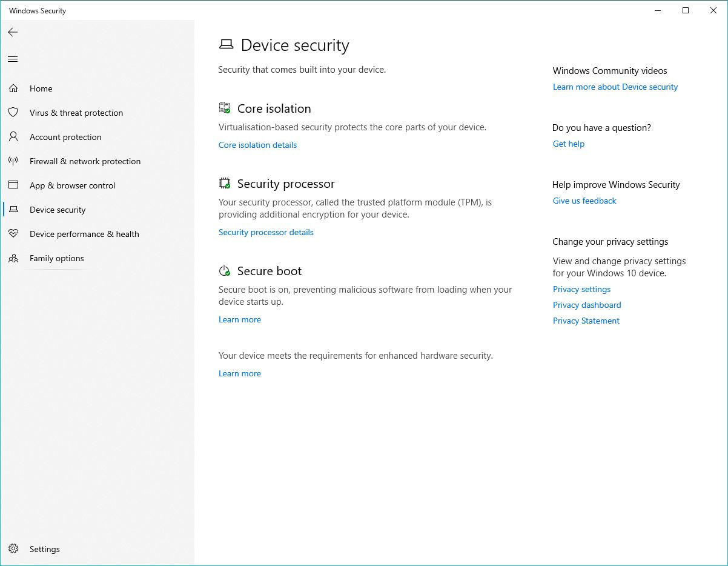Click the Settings gear icon

pyautogui.click(x=13, y=549)
